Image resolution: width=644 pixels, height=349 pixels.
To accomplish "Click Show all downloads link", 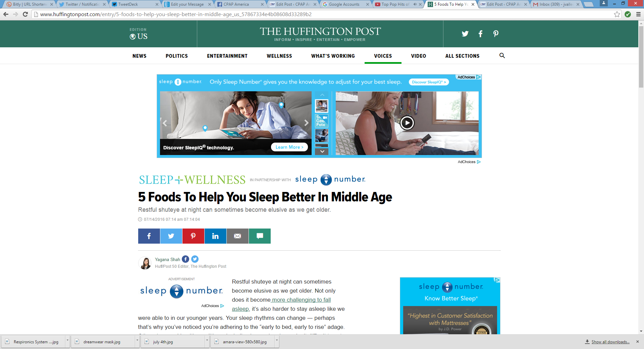I will (x=610, y=342).
